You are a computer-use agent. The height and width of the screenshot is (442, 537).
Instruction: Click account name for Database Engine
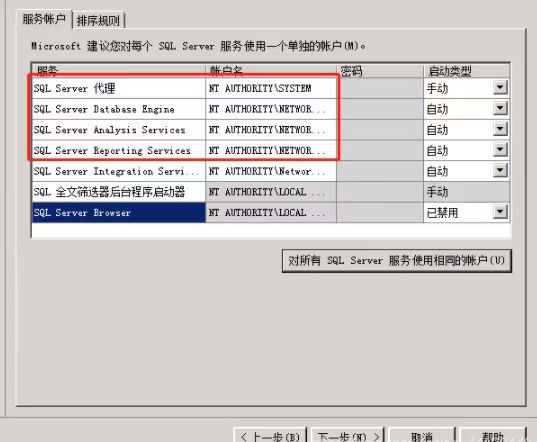pos(271,109)
